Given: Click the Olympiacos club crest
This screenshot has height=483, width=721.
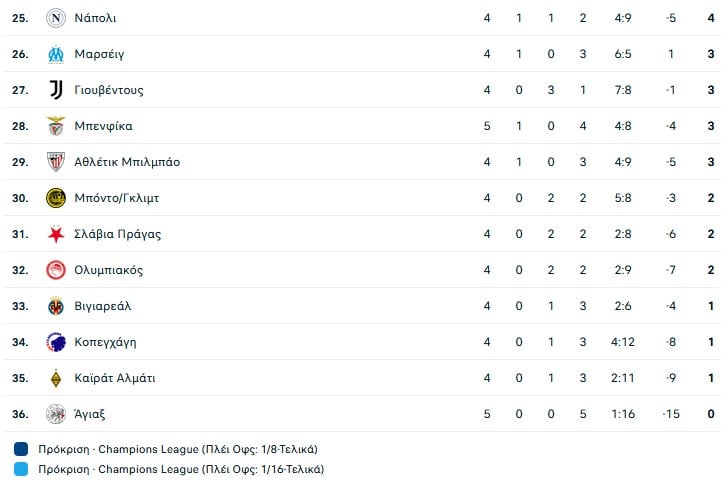Looking at the screenshot, I should point(56,270).
